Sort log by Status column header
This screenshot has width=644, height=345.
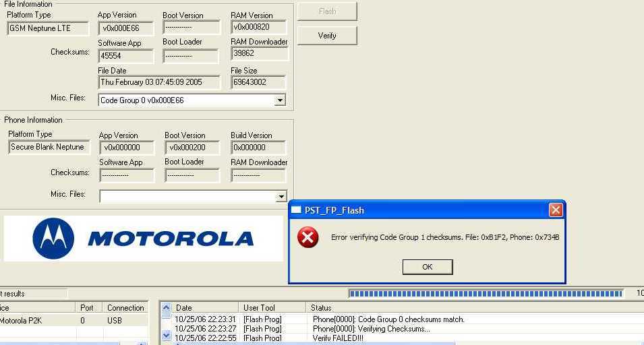475,308
